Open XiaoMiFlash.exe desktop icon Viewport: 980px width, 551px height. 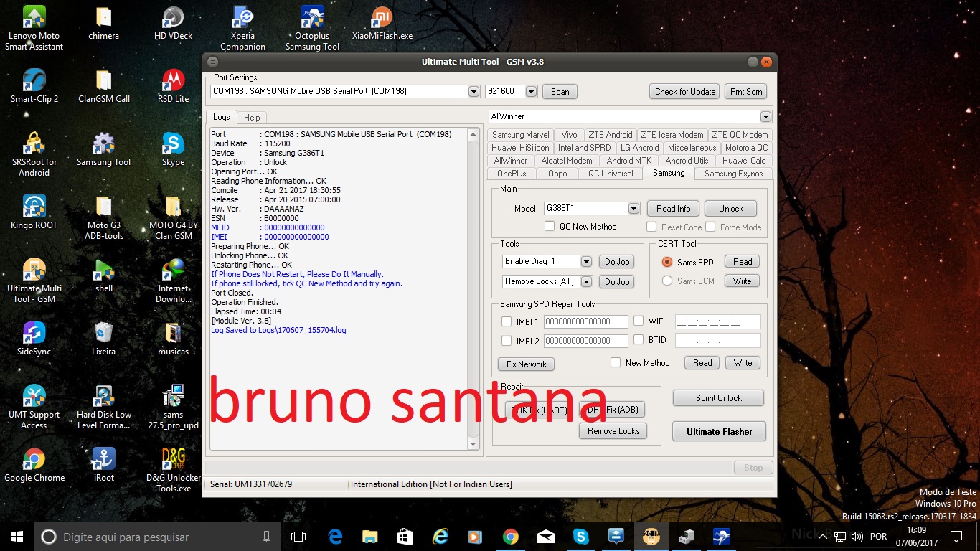[x=382, y=23]
